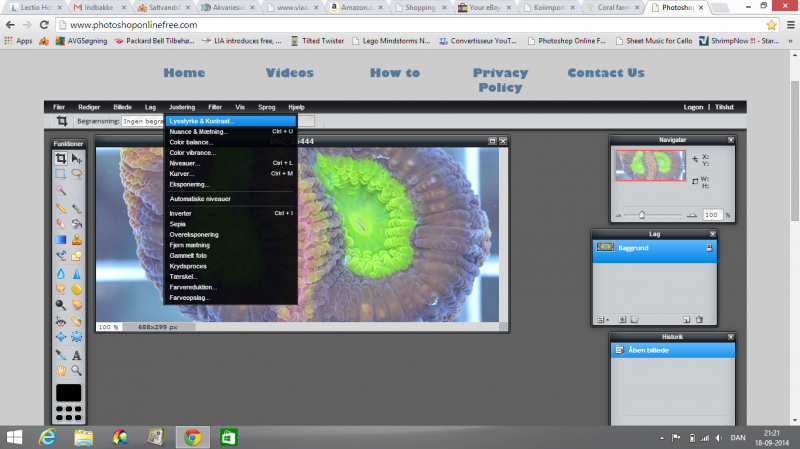This screenshot has width=800, height=449.
Task: Open the Filter menu
Action: (x=215, y=106)
